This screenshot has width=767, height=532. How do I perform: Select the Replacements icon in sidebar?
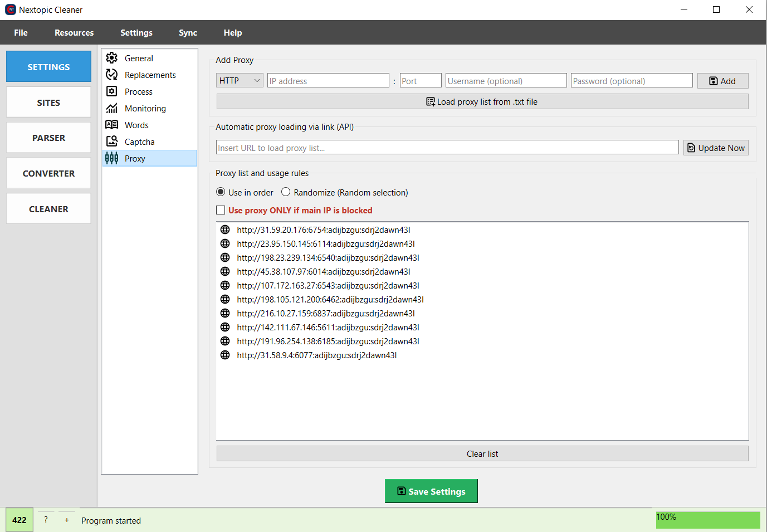point(112,75)
